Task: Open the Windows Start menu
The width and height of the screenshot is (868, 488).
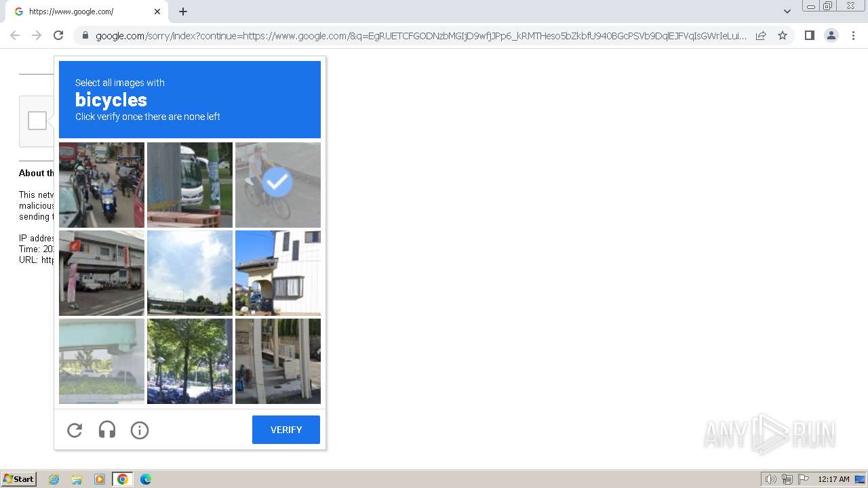Action: pyautogui.click(x=19, y=479)
